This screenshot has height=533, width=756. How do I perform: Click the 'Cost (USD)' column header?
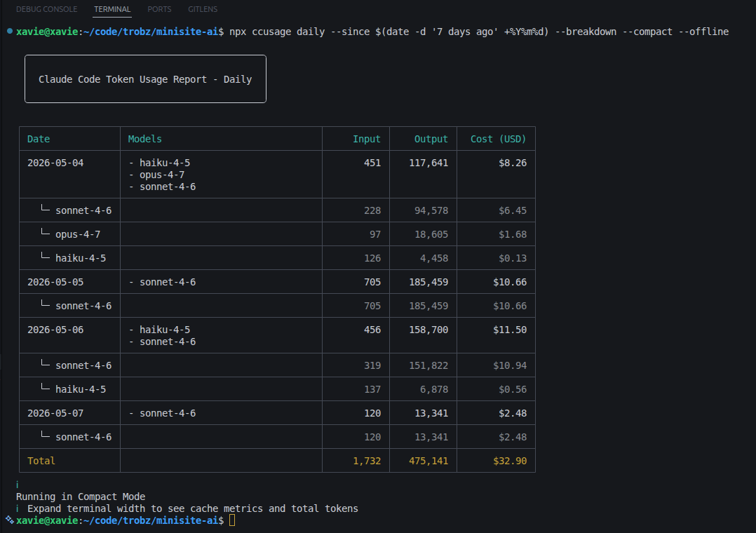coord(498,139)
